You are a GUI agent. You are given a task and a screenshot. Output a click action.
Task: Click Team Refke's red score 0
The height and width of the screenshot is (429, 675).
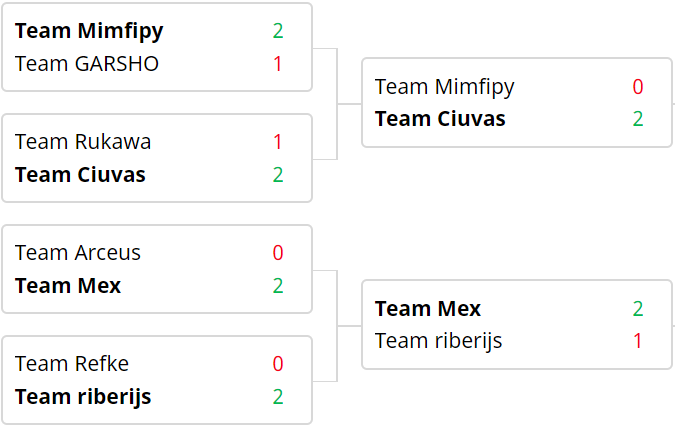coord(278,364)
